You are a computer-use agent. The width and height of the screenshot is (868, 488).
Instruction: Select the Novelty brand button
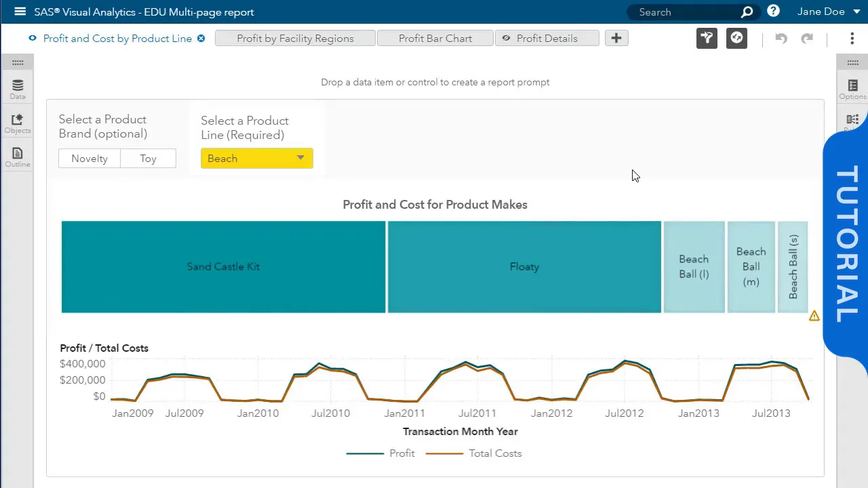[90, 159]
